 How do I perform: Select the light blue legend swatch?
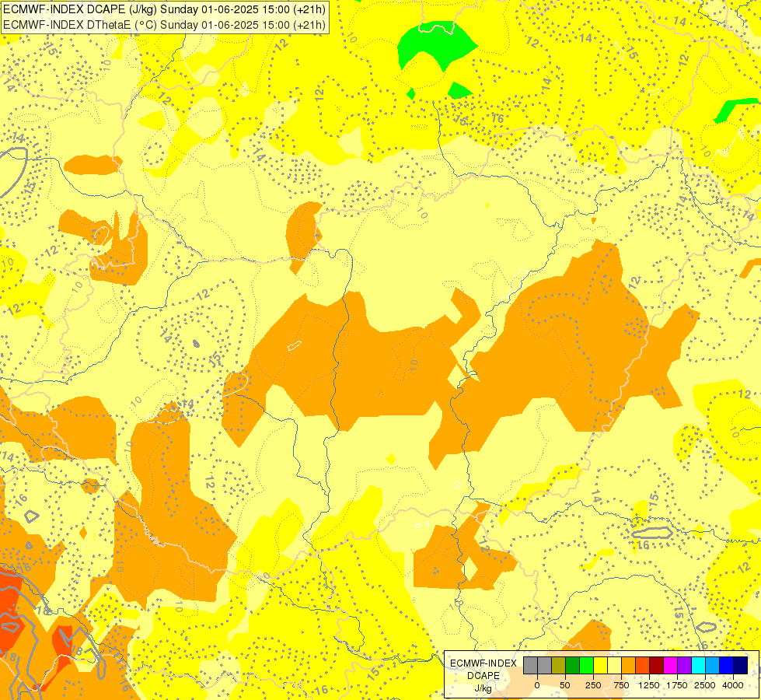713,666
